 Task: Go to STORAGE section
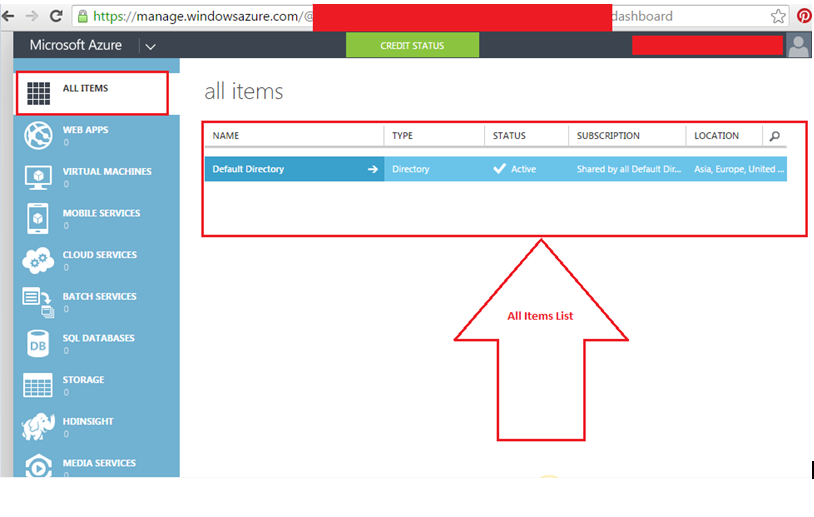[84, 379]
